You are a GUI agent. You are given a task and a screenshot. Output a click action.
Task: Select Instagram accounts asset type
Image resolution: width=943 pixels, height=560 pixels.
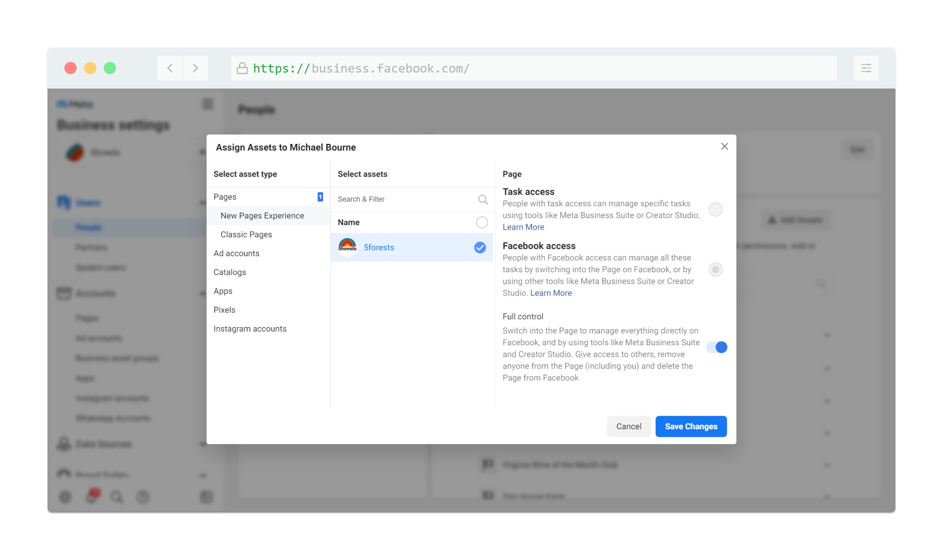[x=268, y=329]
